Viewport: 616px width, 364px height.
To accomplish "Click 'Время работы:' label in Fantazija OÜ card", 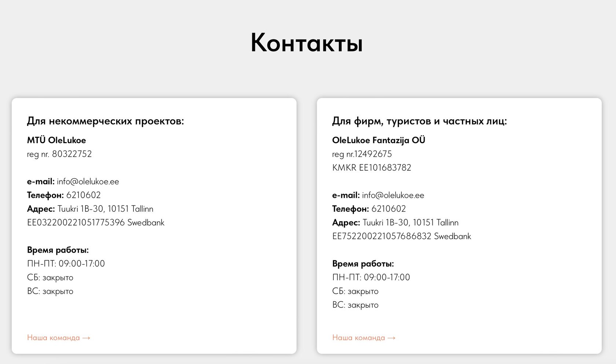I will pos(363,264).
